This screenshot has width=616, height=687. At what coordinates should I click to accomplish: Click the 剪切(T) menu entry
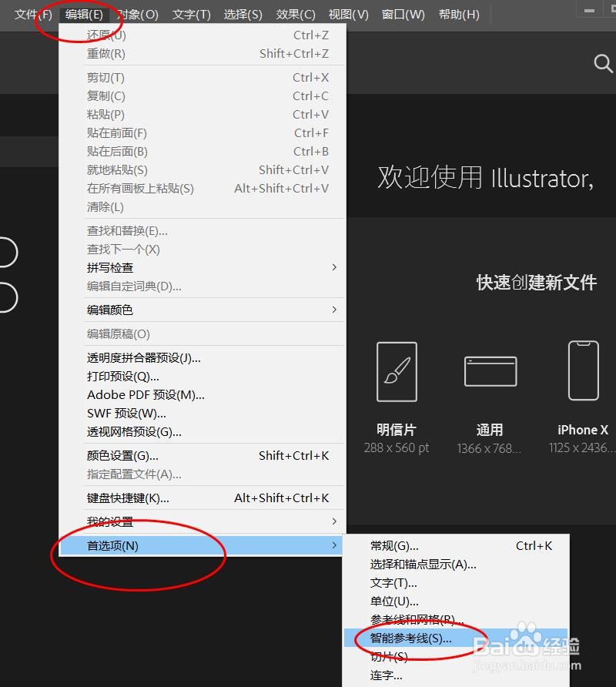pos(203,78)
